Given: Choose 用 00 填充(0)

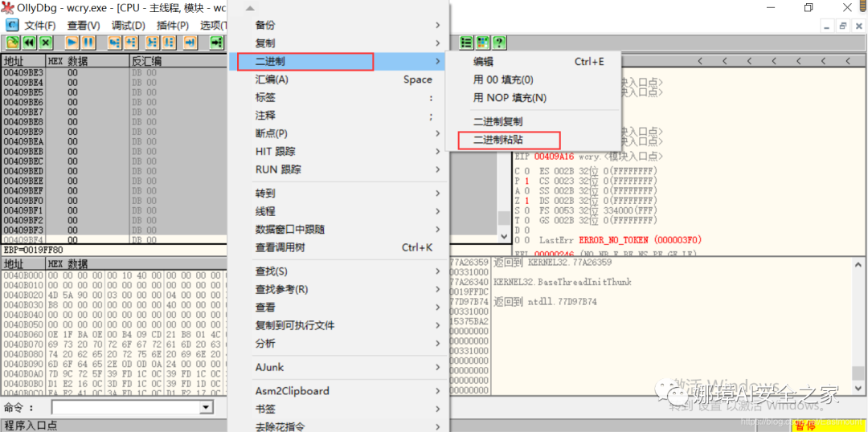Looking at the screenshot, I should (x=503, y=79).
